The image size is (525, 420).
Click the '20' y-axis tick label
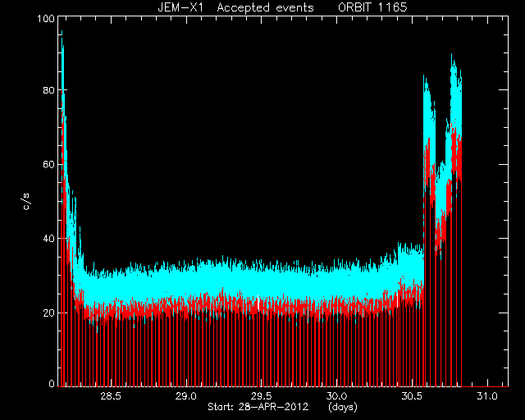[48, 313]
